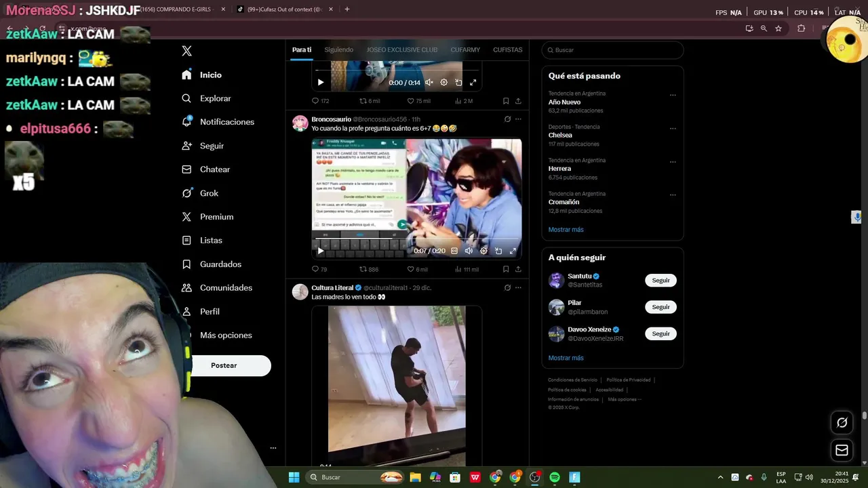
Task: Open Chatear messages in the sidebar
Action: (206, 169)
